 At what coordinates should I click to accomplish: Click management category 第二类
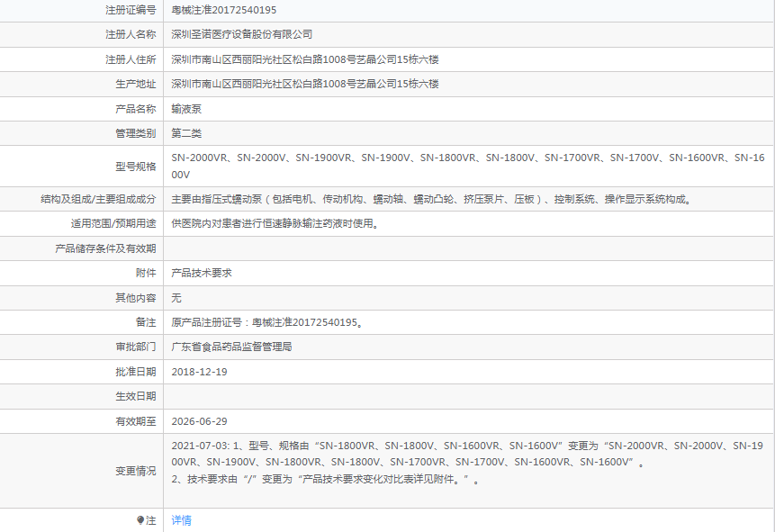(x=186, y=133)
